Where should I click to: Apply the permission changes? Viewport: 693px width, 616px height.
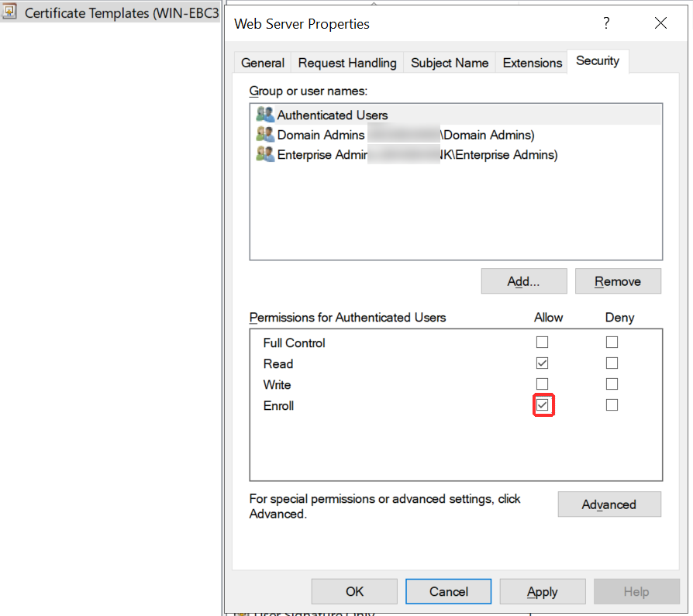(543, 591)
